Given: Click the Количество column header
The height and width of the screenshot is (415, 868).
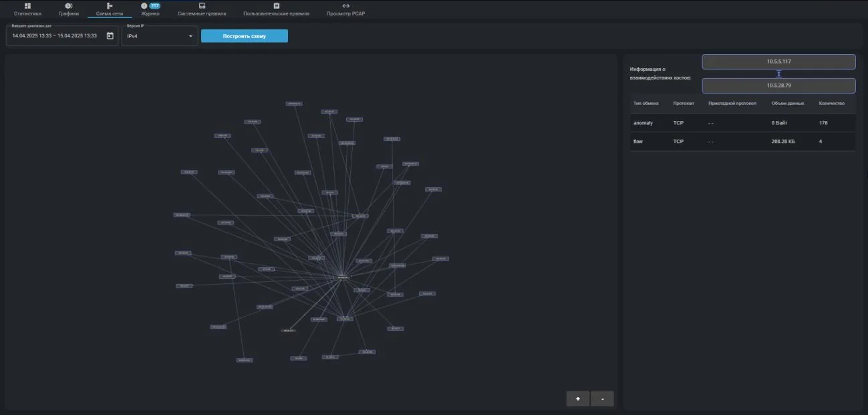Looking at the screenshot, I should [832, 104].
